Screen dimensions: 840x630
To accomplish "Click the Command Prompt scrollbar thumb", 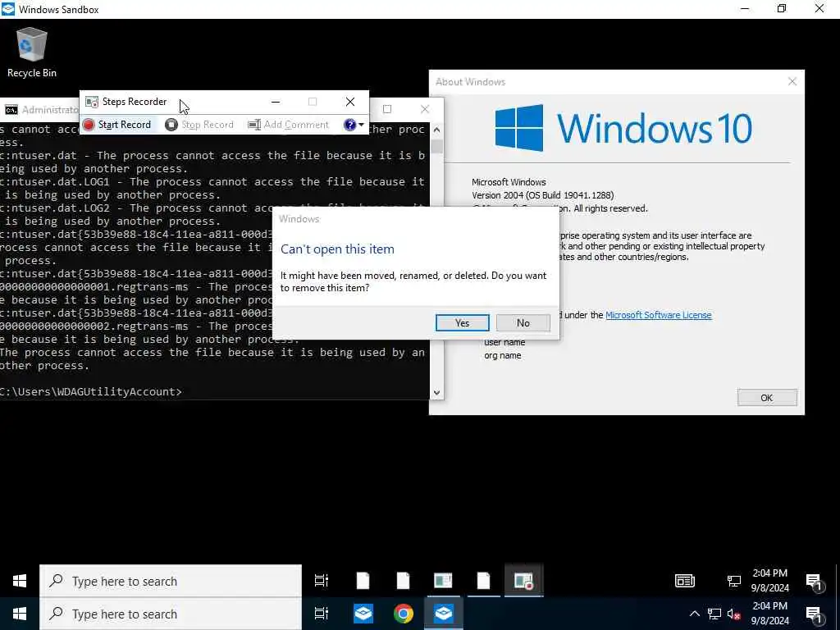I will (x=436, y=146).
